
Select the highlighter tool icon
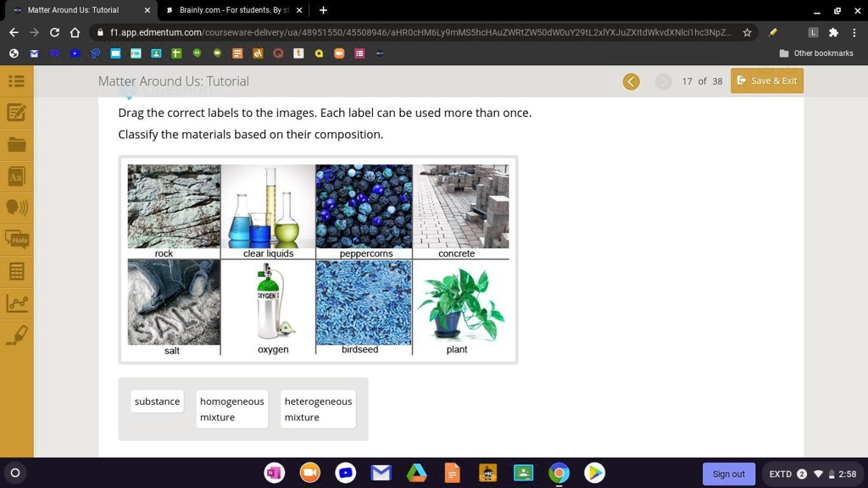click(x=17, y=334)
